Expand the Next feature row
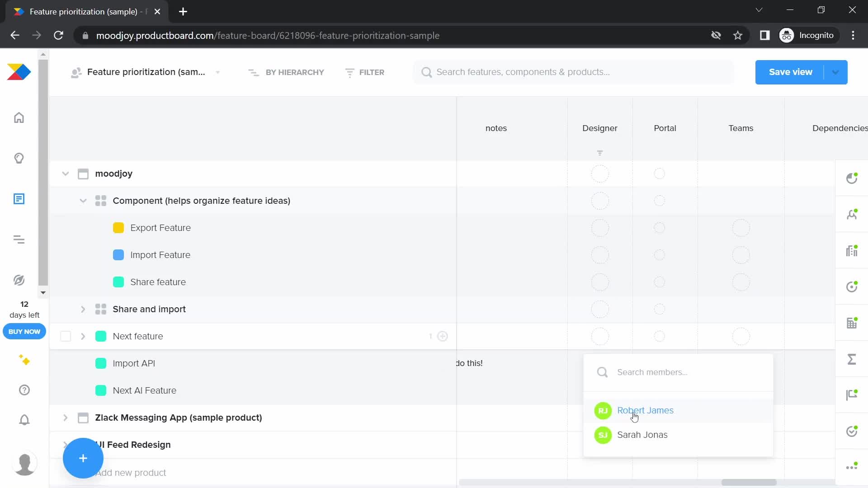868x488 pixels. (x=83, y=336)
